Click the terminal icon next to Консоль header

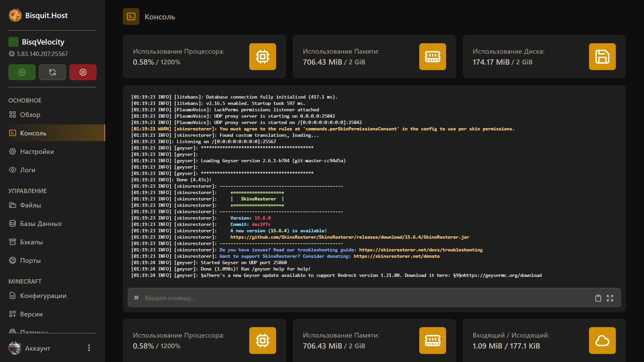point(131,16)
